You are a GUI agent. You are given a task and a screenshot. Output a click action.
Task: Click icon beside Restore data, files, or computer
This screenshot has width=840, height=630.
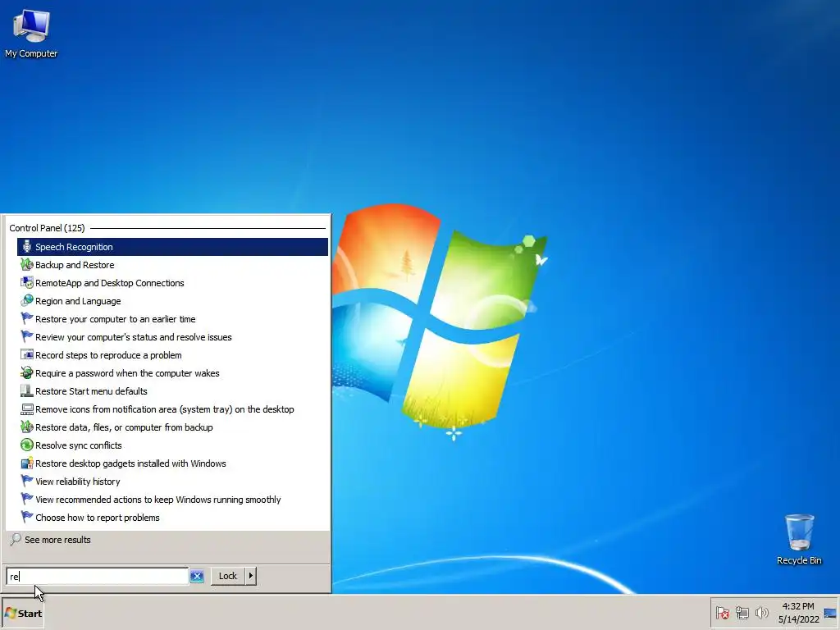[27, 427]
